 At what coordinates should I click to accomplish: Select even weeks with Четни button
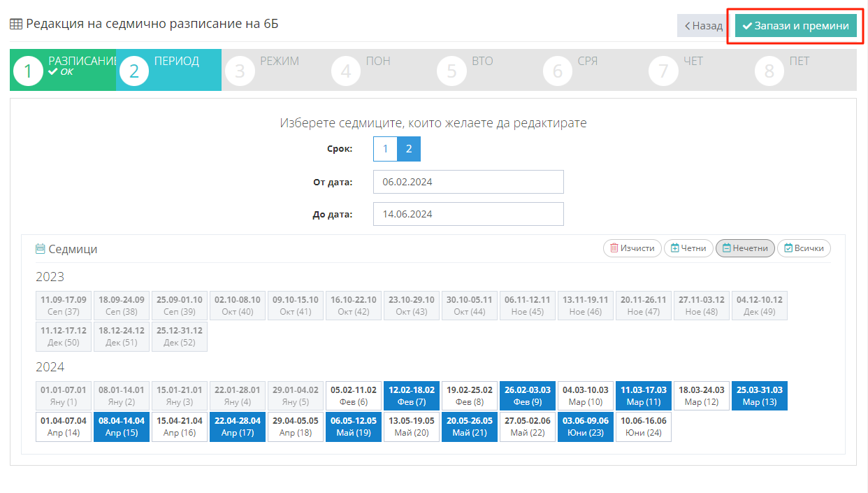[688, 248]
